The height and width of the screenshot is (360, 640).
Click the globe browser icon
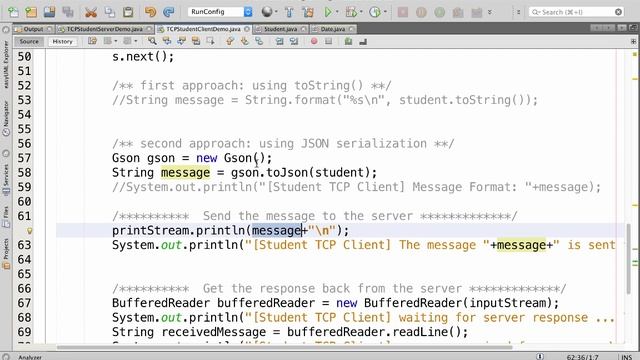tap(267, 12)
